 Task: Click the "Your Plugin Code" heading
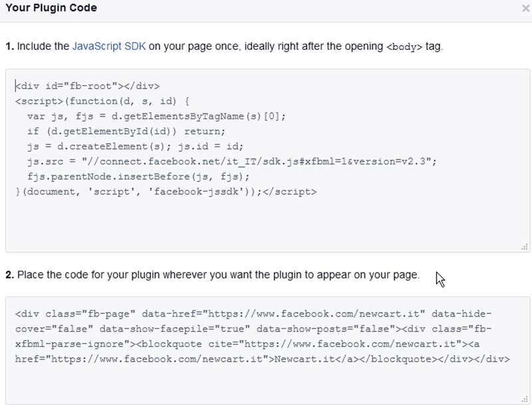pyautogui.click(x=51, y=8)
